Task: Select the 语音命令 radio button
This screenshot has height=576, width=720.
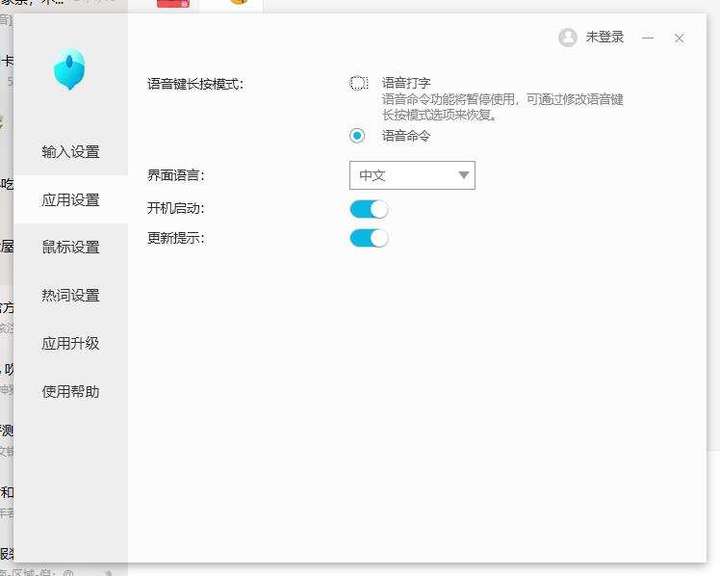Action: 357,136
